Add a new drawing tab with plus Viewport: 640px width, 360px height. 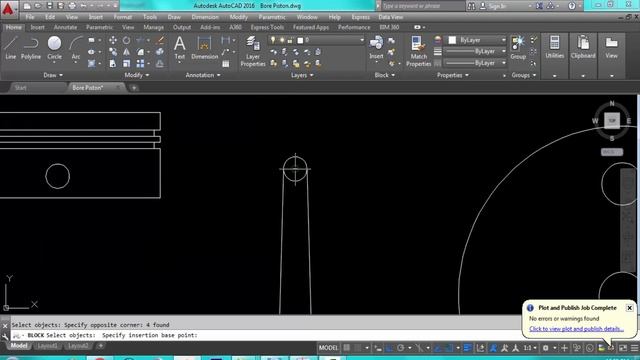[x=134, y=88]
